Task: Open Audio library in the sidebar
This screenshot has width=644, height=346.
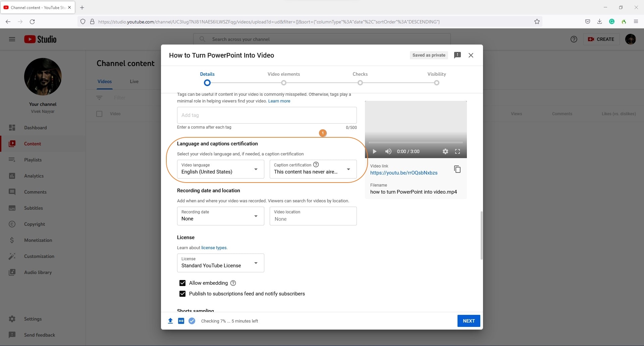Action: 43,272
